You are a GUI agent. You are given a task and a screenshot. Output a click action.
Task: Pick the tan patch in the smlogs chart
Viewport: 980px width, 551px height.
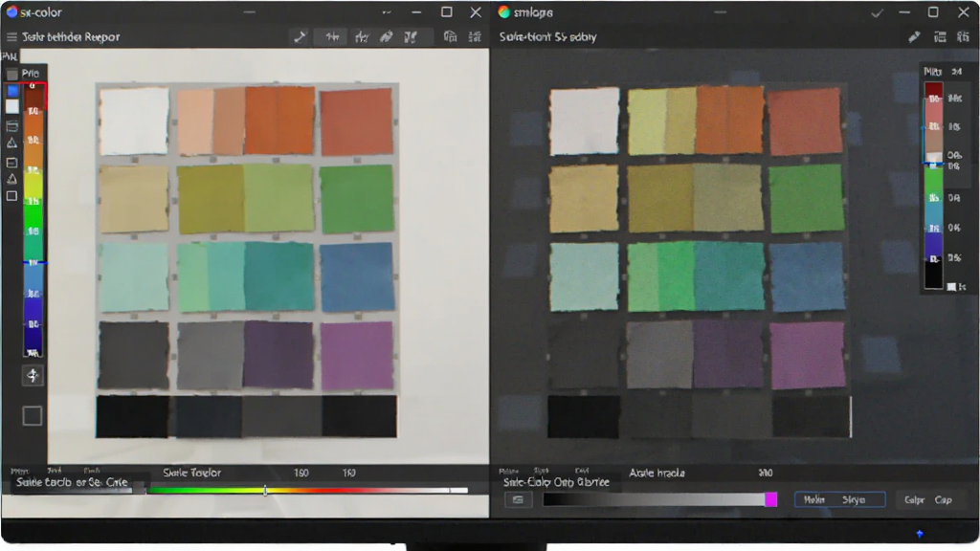point(584,199)
